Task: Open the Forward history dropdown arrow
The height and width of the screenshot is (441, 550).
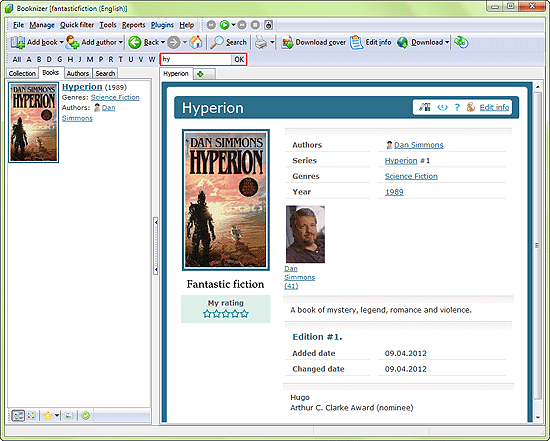Action: pos(185,42)
